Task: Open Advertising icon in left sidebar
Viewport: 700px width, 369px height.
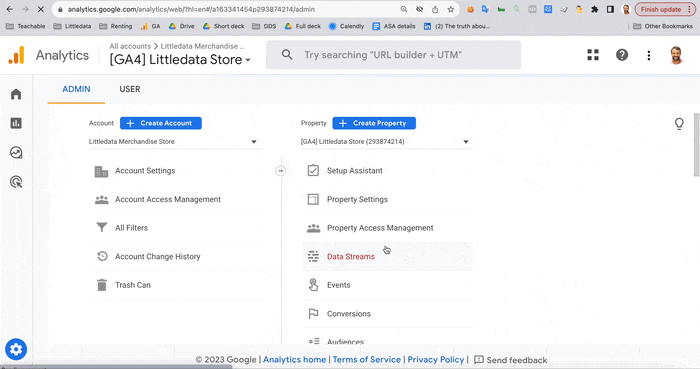Action: [16, 182]
